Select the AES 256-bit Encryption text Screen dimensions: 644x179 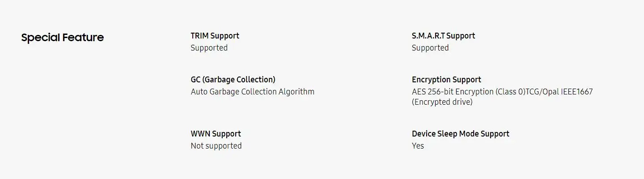(453, 92)
